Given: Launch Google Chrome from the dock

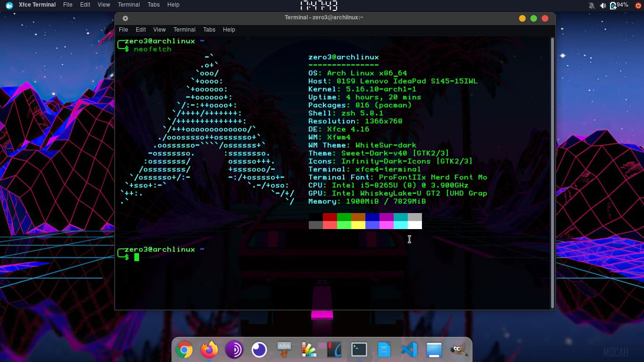Looking at the screenshot, I should pos(184,350).
